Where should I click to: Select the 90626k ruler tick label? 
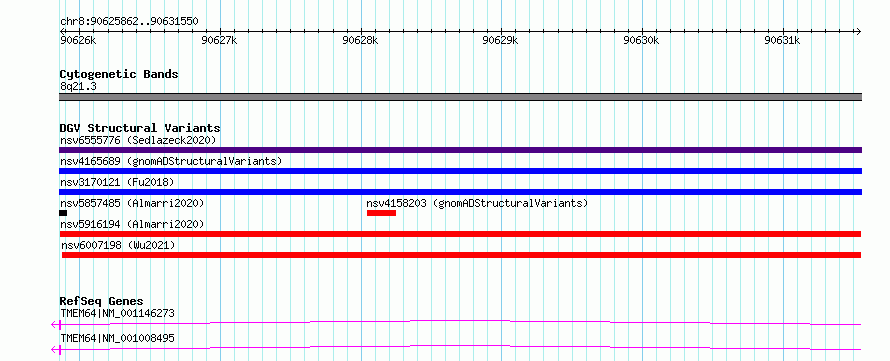(78, 40)
